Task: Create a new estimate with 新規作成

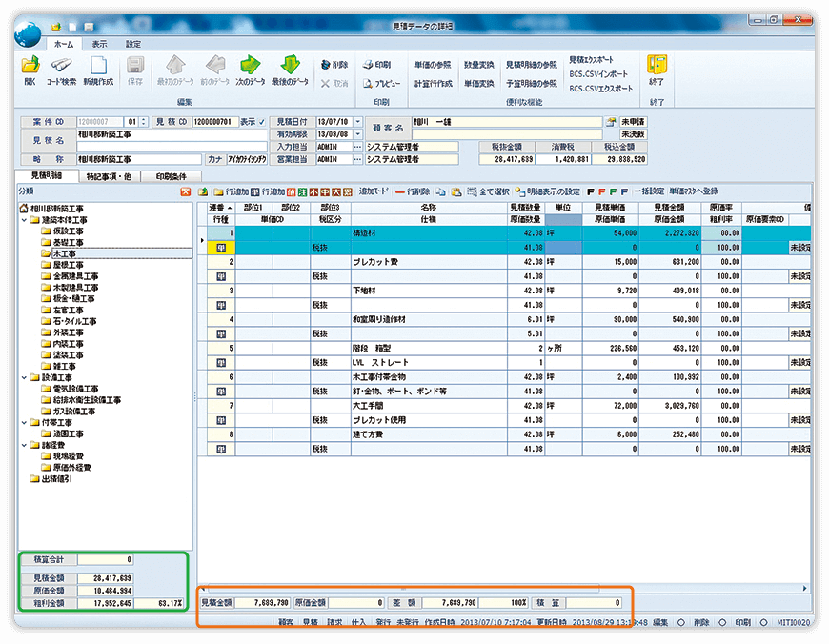Action: (98, 70)
